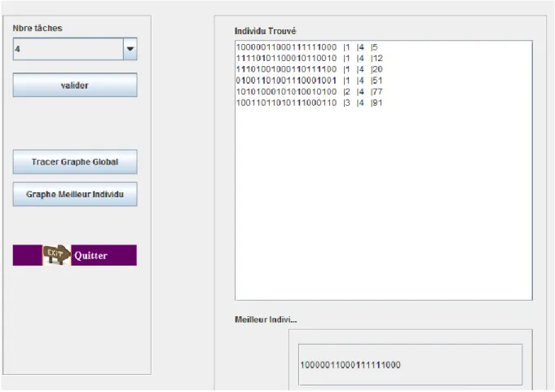Click the EXIT sign icon

coord(56,255)
